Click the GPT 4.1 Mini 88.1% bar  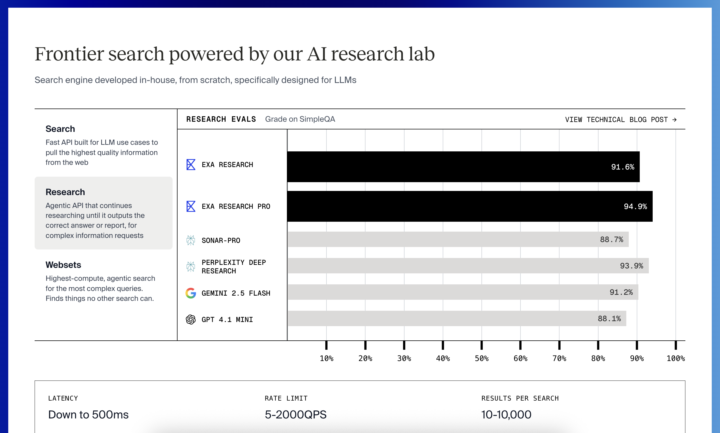pyautogui.click(x=457, y=319)
